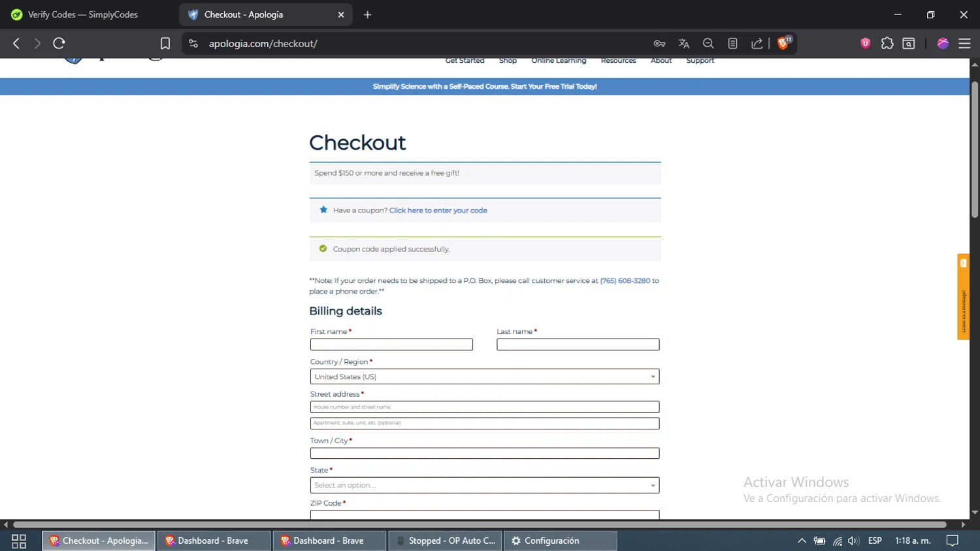Image resolution: width=980 pixels, height=551 pixels.
Task: Expand State select an option dropdown
Action: (485, 485)
